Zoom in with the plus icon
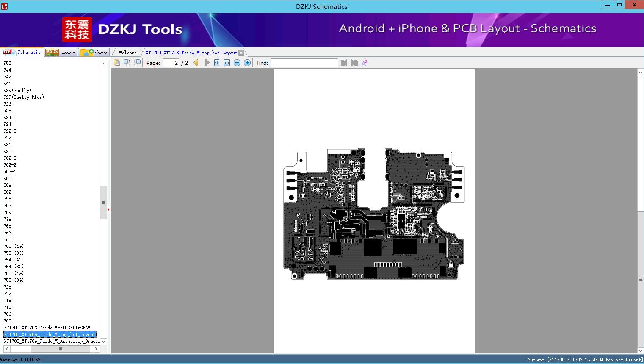The width and height of the screenshot is (644, 364). 247,63
